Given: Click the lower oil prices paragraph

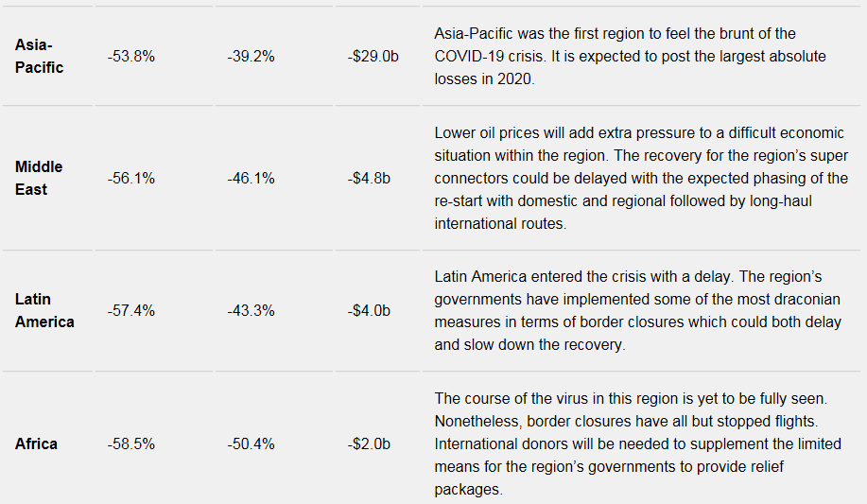Looking at the screenshot, I should tap(641, 178).
